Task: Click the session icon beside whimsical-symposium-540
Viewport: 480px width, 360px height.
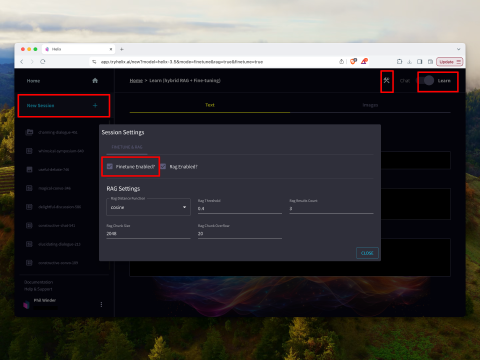Action: [x=29, y=151]
